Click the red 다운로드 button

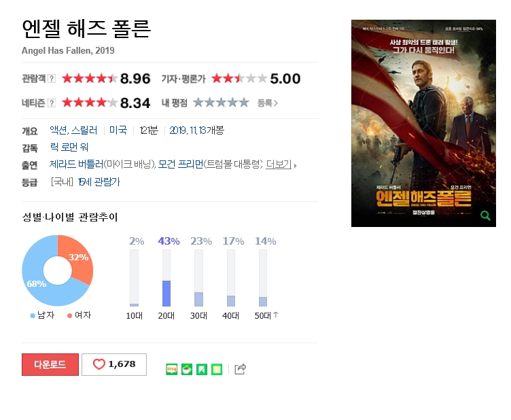pos(50,364)
